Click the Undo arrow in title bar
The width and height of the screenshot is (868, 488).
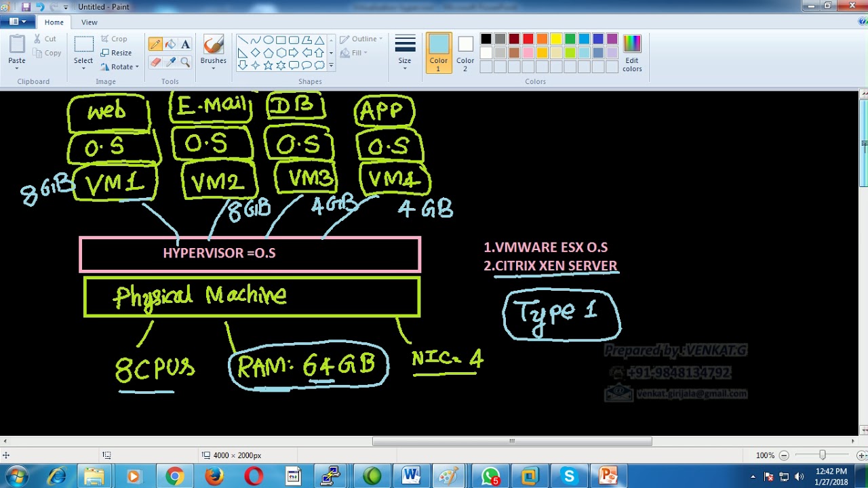click(40, 7)
